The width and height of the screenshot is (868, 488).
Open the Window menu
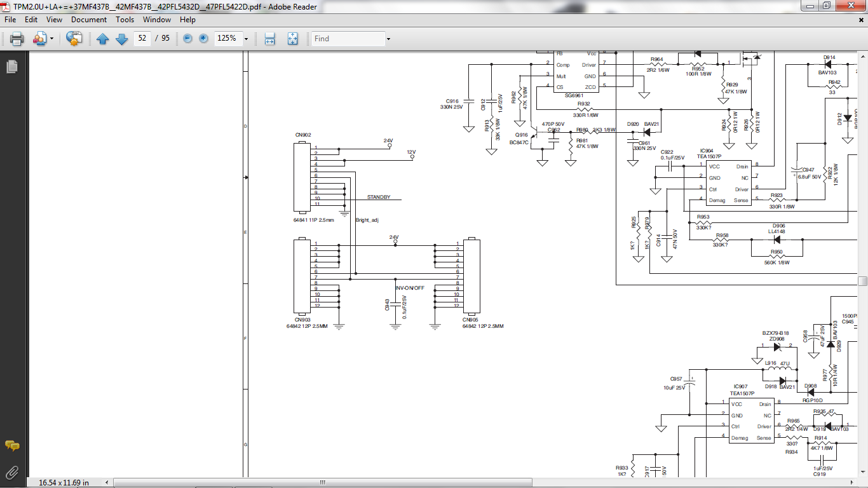tap(156, 20)
